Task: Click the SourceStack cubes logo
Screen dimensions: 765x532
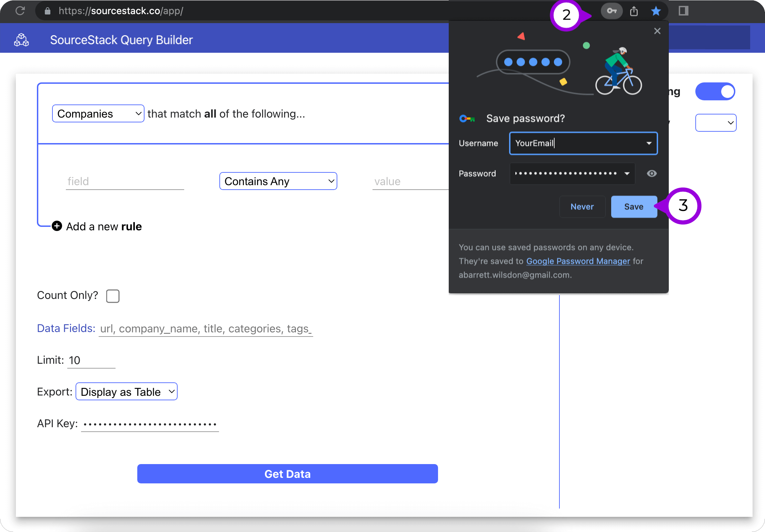Action: pos(21,40)
